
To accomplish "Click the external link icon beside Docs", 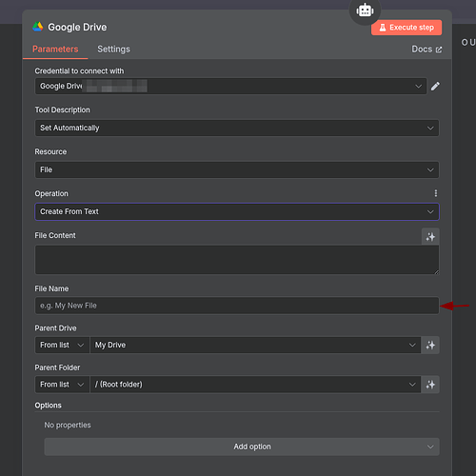I will click(439, 50).
